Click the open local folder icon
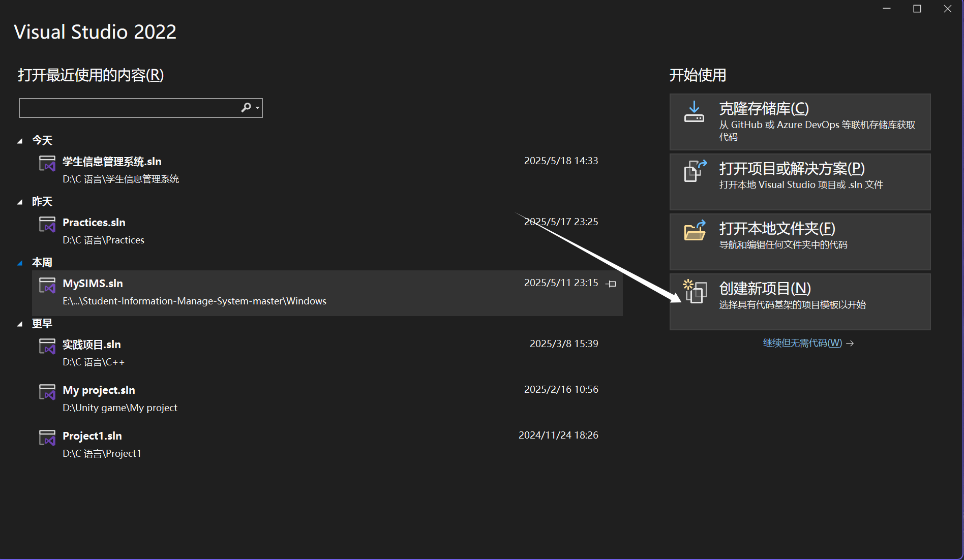This screenshot has height=560, width=964. tap(695, 230)
